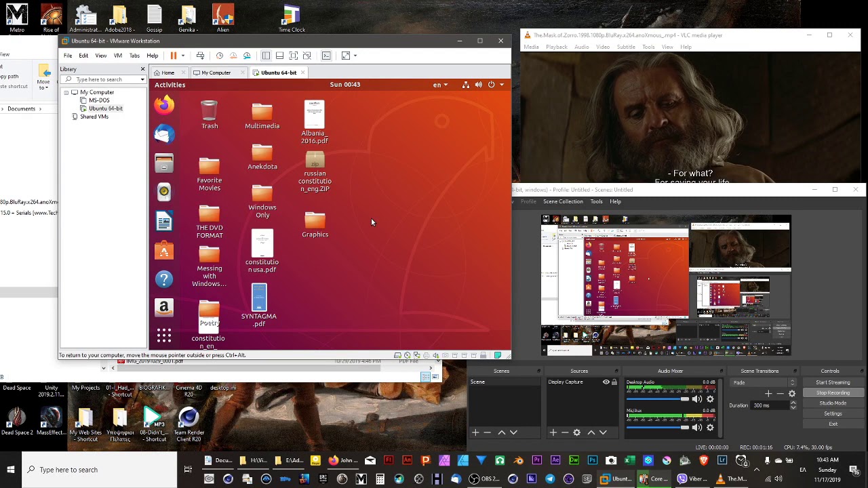Viewport: 868px width, 488px height.
Task: Open the Tabs menu in VMware
Action: pyautogui.click(x=134, y=56)
